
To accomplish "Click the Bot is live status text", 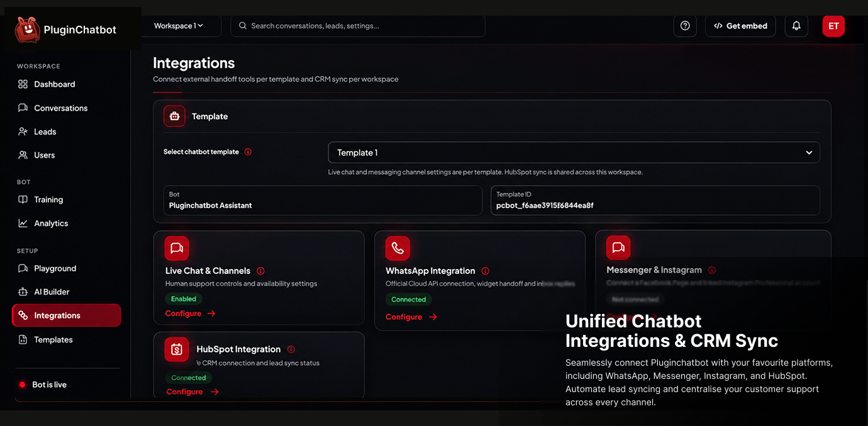I will [x=50, y=385].
